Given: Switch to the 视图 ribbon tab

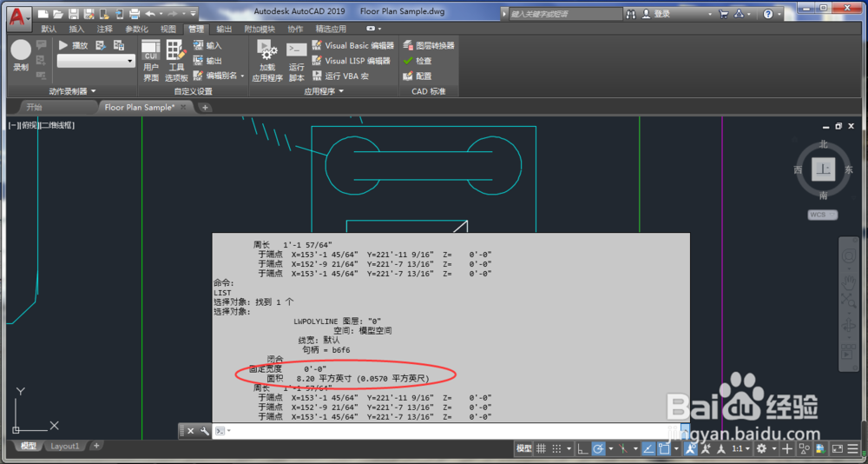Looking at the screenshot, I should pos(168,29).
